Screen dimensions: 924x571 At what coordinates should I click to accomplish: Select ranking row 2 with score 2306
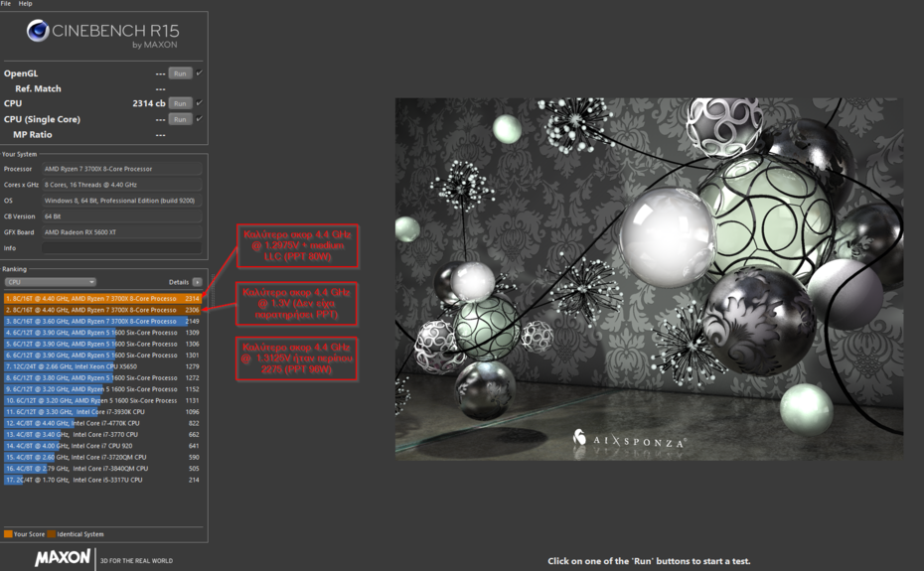(102, 310)
